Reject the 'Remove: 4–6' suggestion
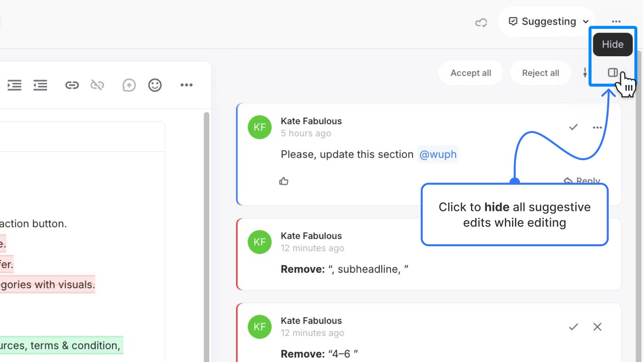The width and height of the screenshot is (644, 362). 597,327
